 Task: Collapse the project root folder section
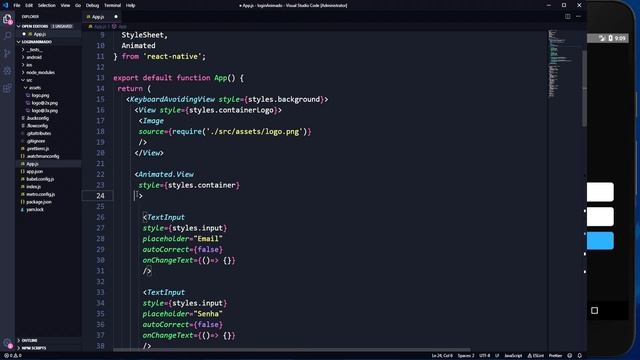pyautogui.click(x=48, y=42)
